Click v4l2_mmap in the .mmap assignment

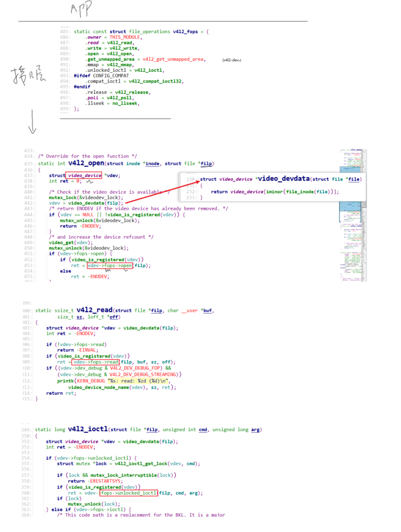click(x=119, y=65)
